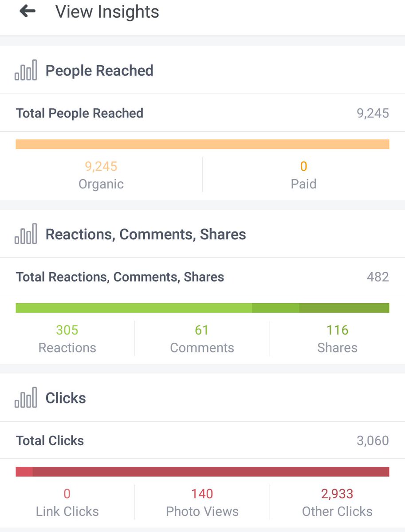The image size is (405, 532).
Task: Click the People Reached bar chart icon
Action: click(x=26, y=70)
